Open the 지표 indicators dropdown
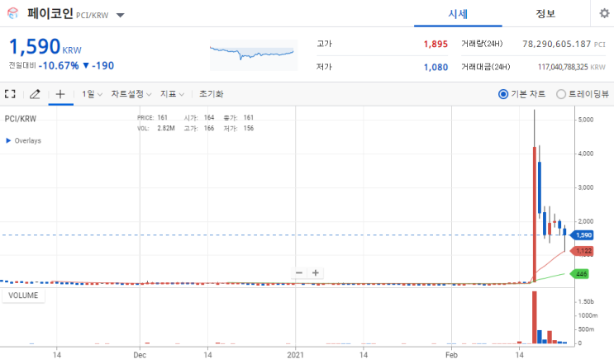This screenshot has height=364, width=614. point(172,94)
